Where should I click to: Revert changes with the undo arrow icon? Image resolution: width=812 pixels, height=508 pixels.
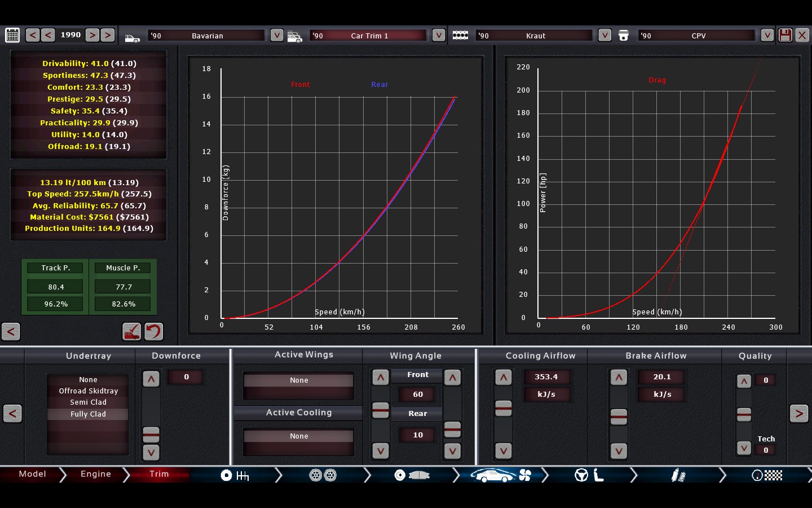pos(153,331)
